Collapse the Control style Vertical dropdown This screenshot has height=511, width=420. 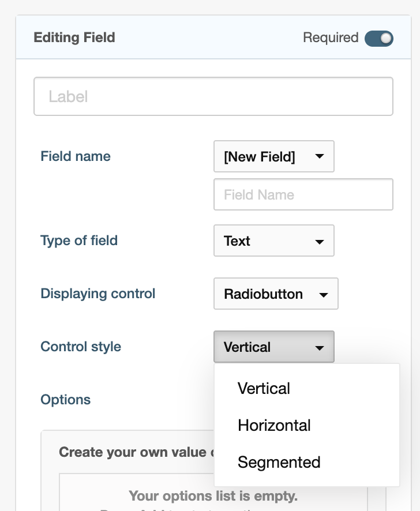click(x=273, y=347)
